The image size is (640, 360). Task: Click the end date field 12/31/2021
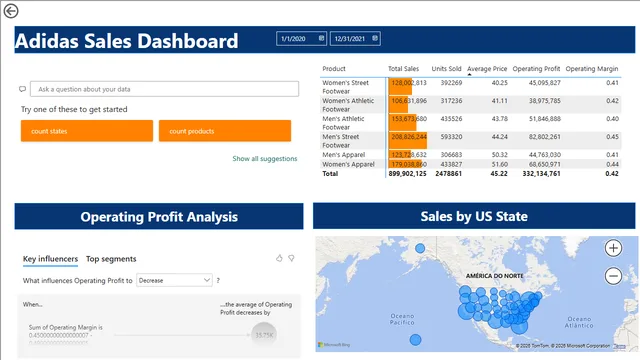pyautogui.click(x=355, y=38)
